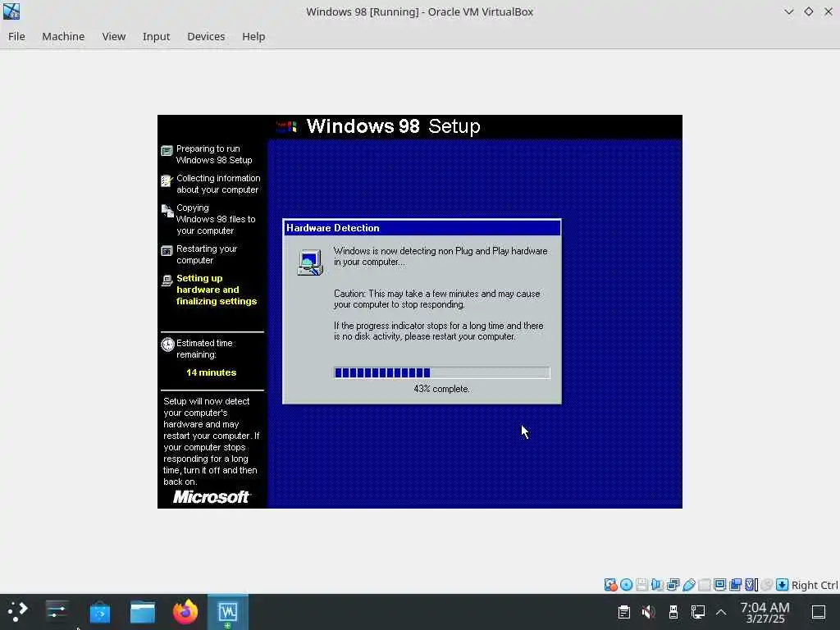Open the KDE application launcher
This screenshot has height=630, width=840.
17,611
